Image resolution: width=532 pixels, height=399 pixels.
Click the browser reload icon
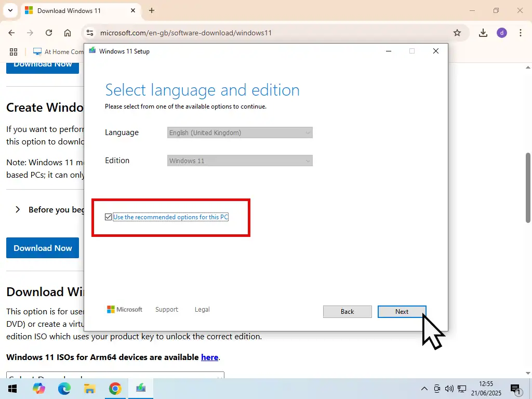coord(49,33)
